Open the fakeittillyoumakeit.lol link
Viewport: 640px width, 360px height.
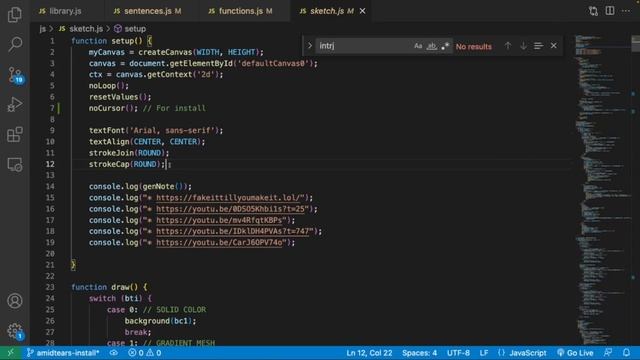(230, 198)
